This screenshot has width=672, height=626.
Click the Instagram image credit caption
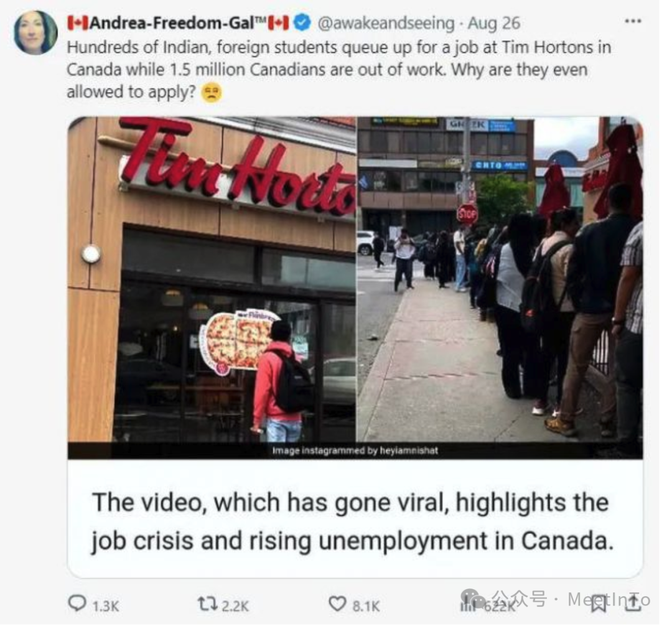tap(355, 451)
